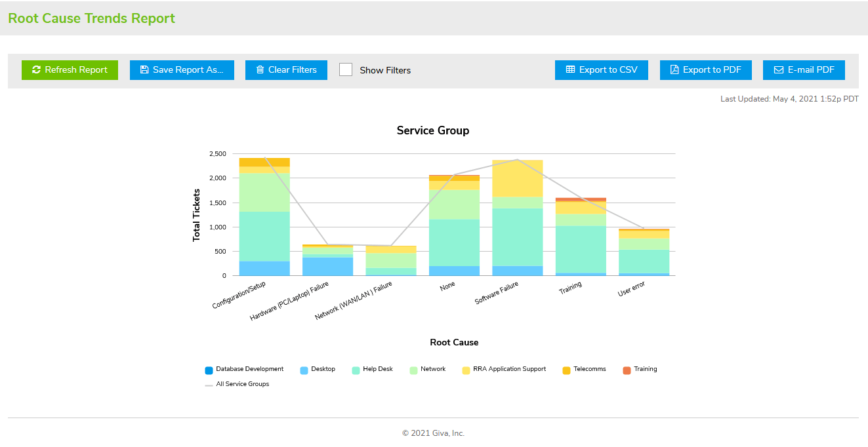Click the table icon in Export to CSV
Image resolution: width=868 pixels, height=447 pixels.
(570, 70)
